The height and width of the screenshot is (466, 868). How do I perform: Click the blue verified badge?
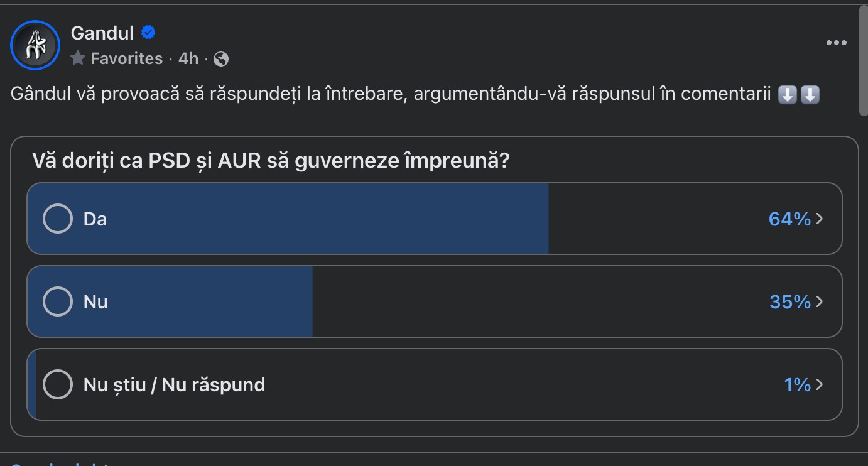click(x=148, y=33)
